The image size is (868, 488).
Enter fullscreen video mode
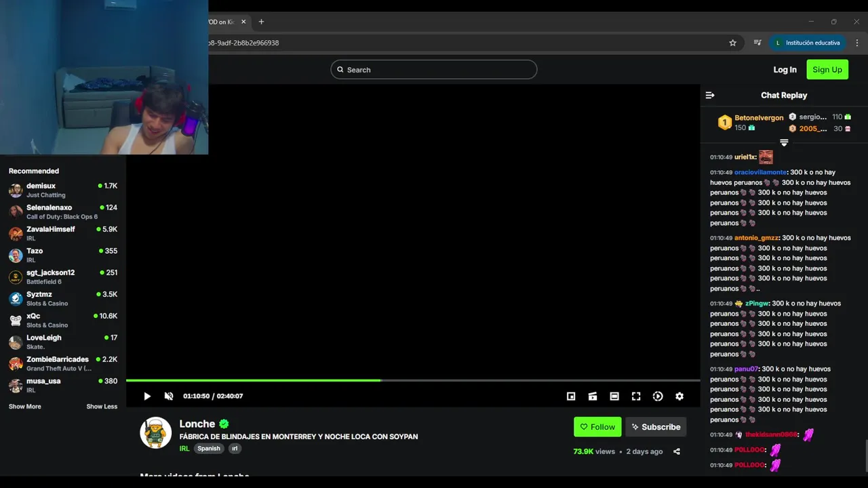636,396
